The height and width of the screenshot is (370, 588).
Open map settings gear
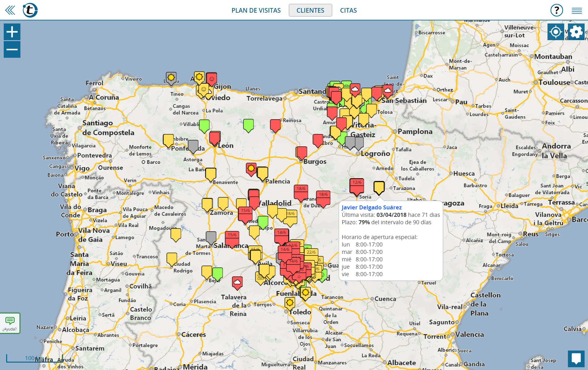576,32
